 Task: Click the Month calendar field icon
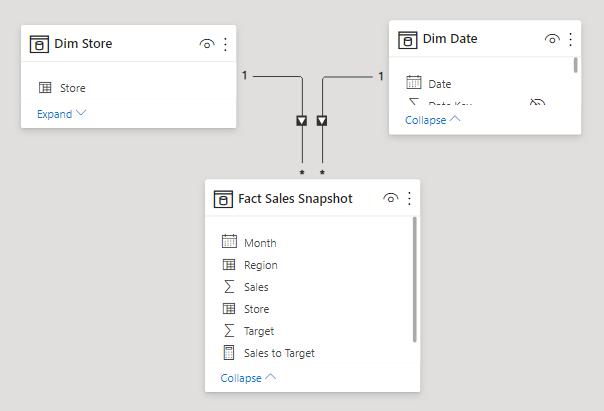229,242
